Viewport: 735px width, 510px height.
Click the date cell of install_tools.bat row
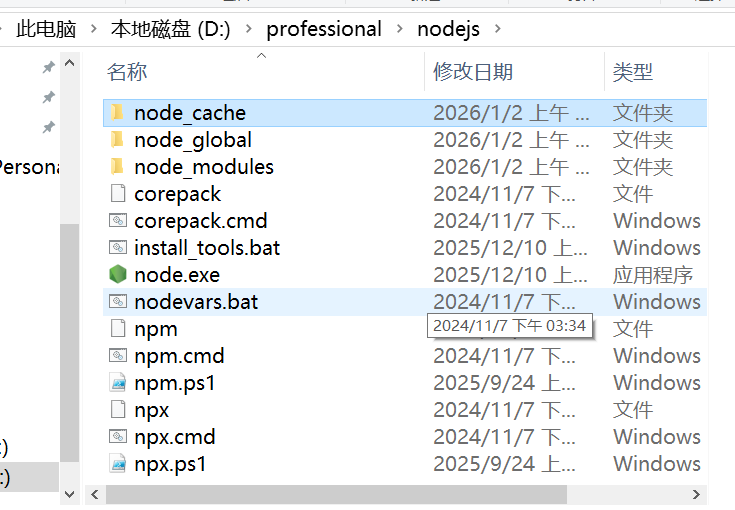(510, 248)
